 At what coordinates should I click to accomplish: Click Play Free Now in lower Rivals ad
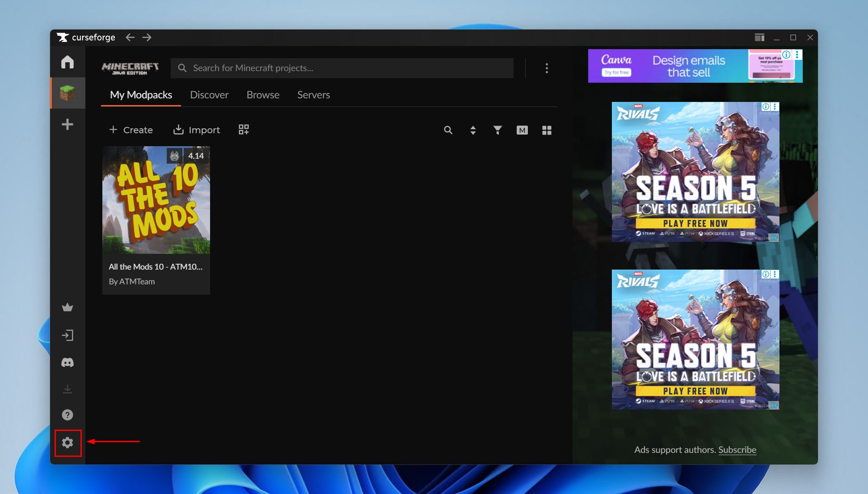695,391
